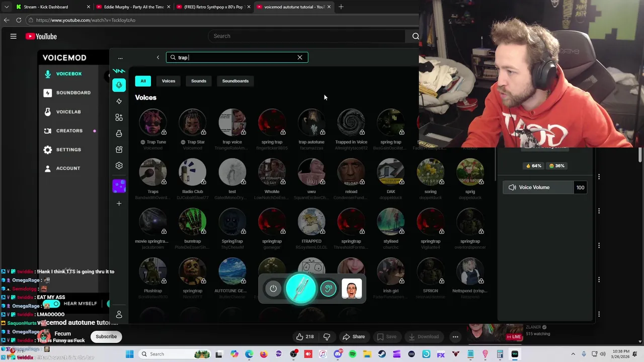This screenshot has width=644, height=362.
Task: Open Spotify from the taskbar
Action: [352, 354]
